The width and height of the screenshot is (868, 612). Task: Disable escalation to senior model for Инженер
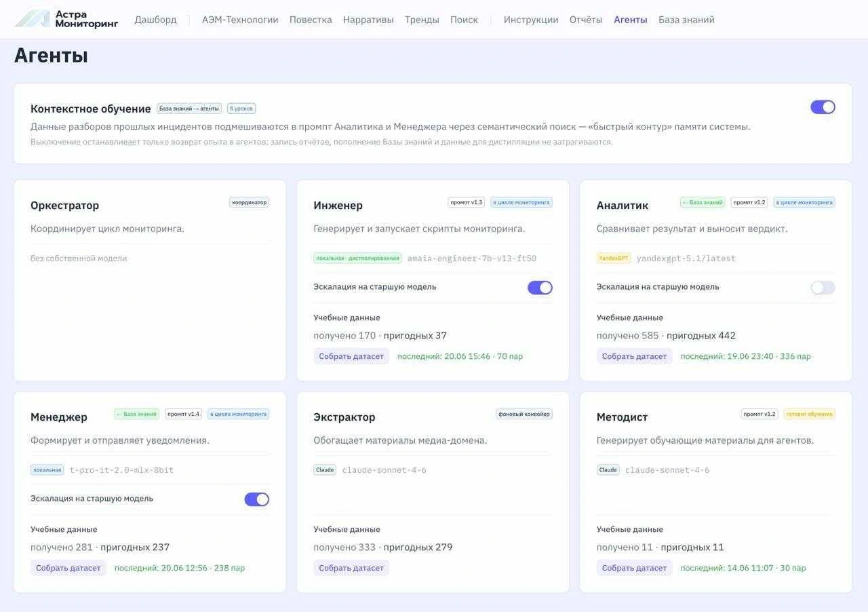tap(540, 288)
